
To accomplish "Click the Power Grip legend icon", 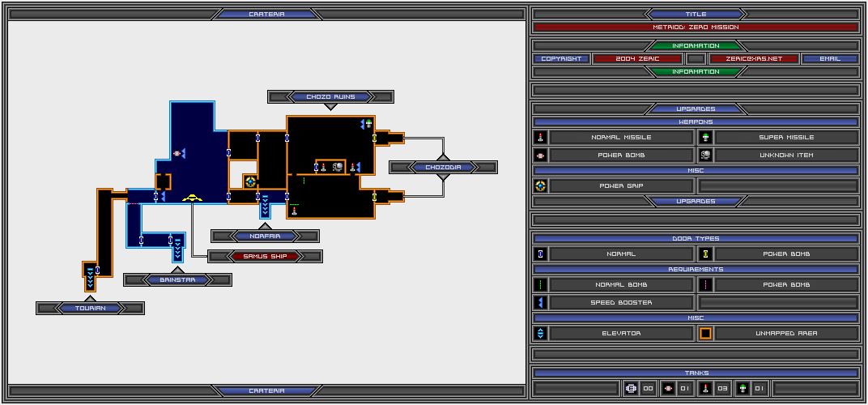I will [541, 185].
